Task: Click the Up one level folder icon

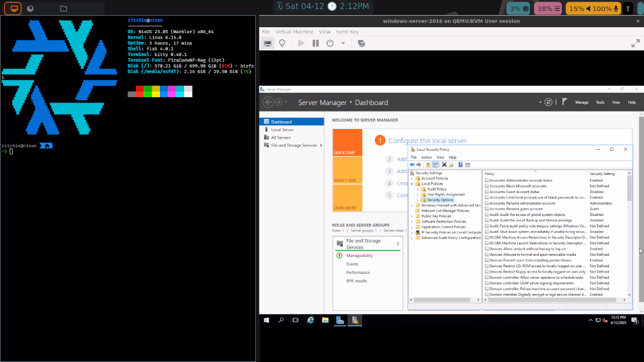Action: [428, 165]
